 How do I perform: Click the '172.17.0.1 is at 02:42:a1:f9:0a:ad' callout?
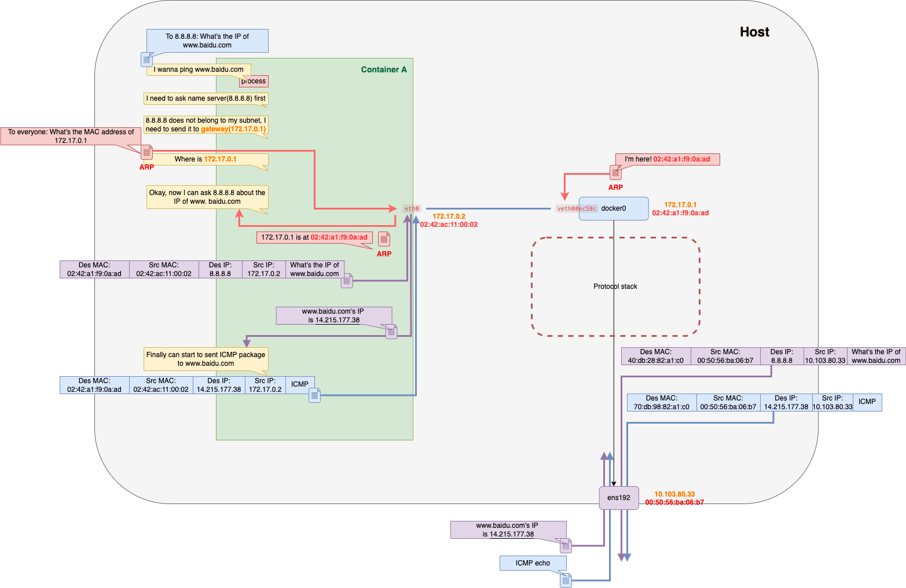[314, 237]
